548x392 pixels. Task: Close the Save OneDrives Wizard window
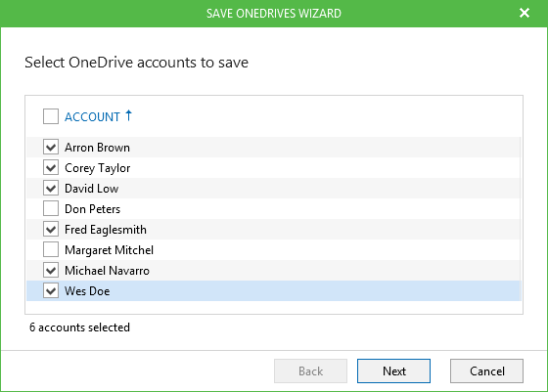click(525, 13)
